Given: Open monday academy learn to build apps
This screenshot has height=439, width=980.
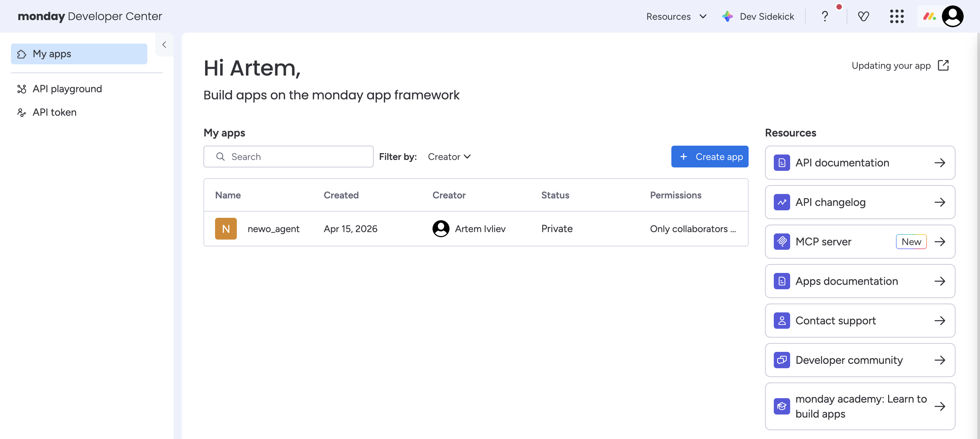Looking at the screenshot, I should (x=860, y=406).
